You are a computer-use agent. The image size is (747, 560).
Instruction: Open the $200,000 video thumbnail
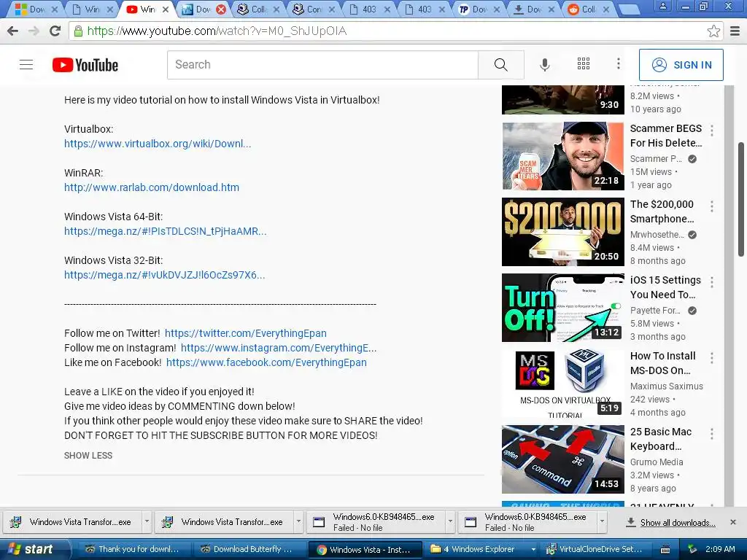(x=562, y=232)
